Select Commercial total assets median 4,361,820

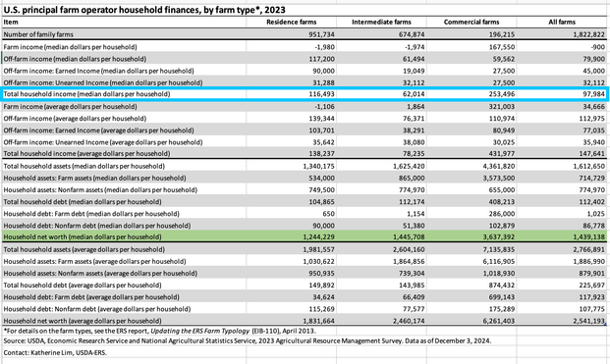(499, 166)
